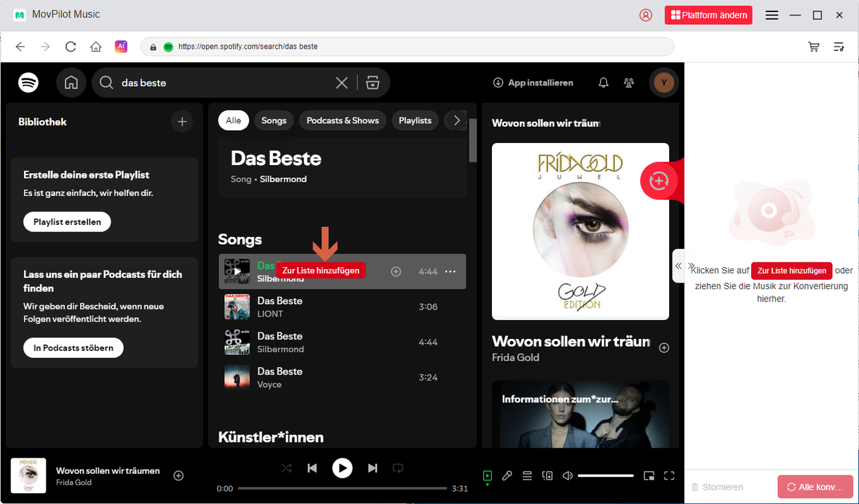Screen dimensions: 859x504
Task: Select Das Beste by LIONT
Action: [x=342, y=307]
